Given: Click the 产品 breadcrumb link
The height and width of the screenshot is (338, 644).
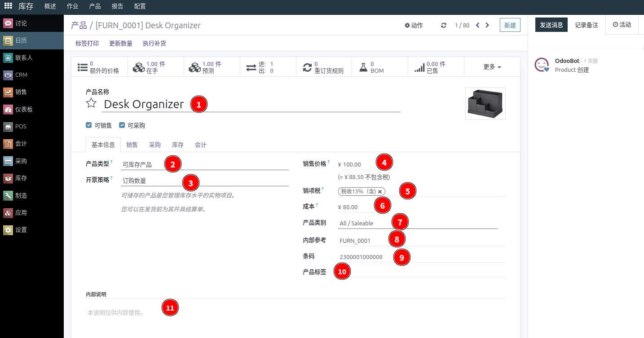Looking at the screenshot, I should [x=79, y=25].
